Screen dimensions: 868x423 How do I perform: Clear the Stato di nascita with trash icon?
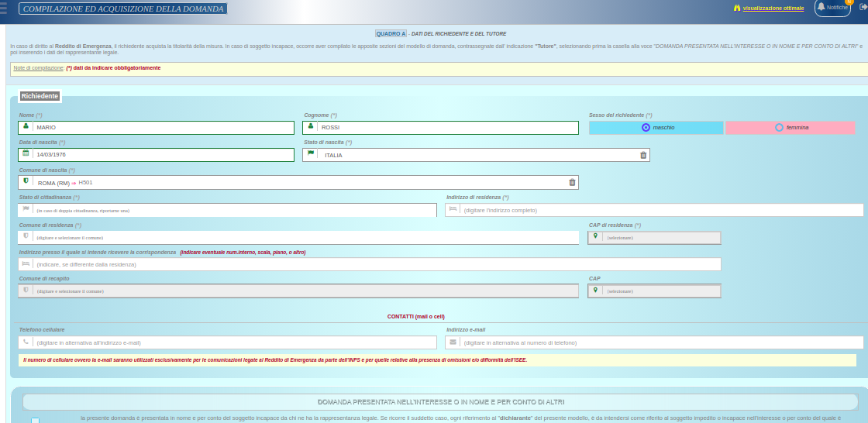click(643, 155)
